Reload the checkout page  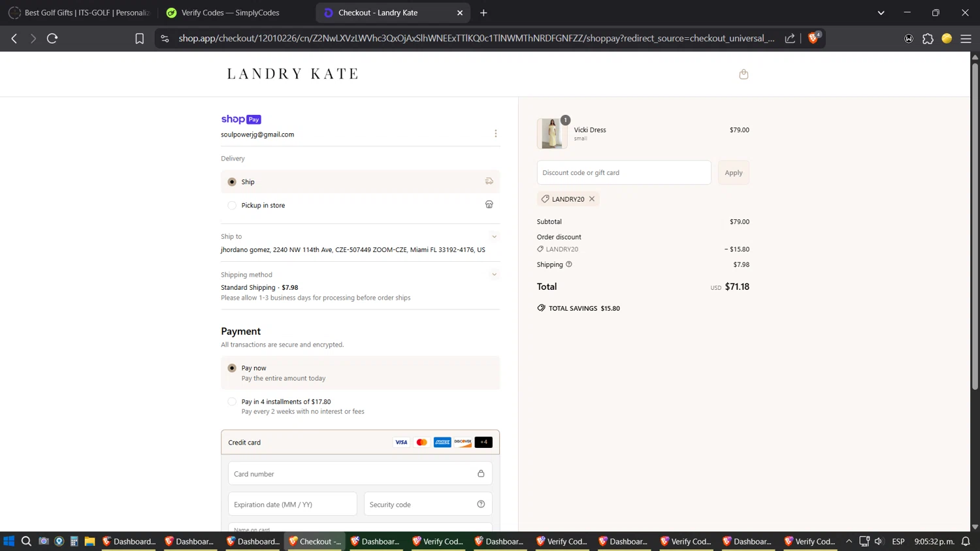click(52, 39)
